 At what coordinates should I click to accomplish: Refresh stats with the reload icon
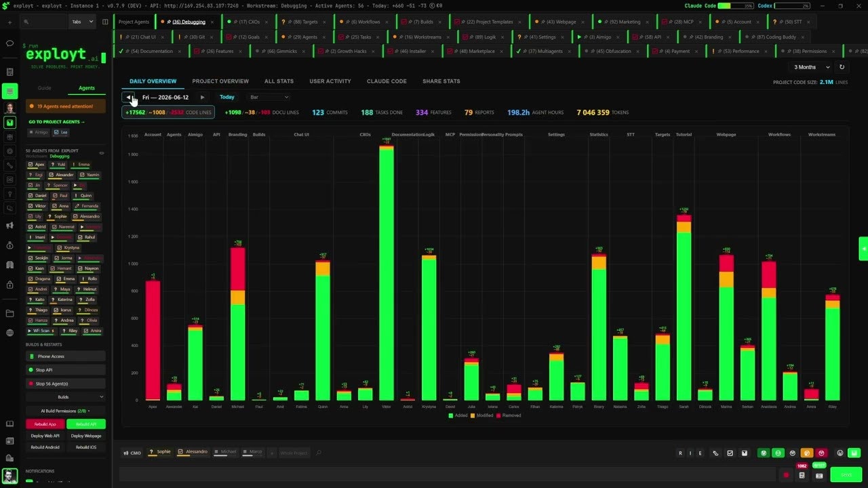coord(842,67)
